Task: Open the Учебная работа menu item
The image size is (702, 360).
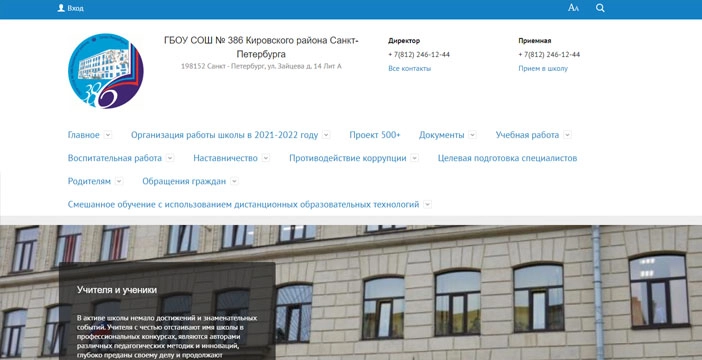Action: (x=527, y=135)
